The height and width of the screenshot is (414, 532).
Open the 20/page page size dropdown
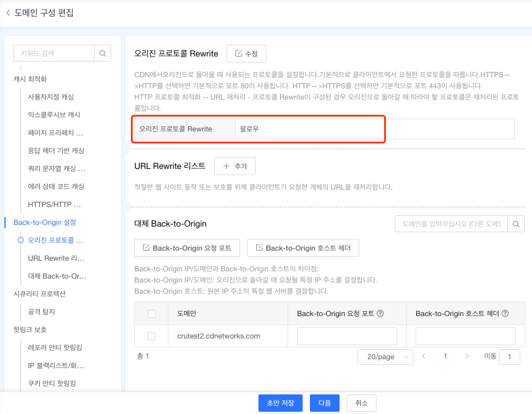(x=385, y=356)
